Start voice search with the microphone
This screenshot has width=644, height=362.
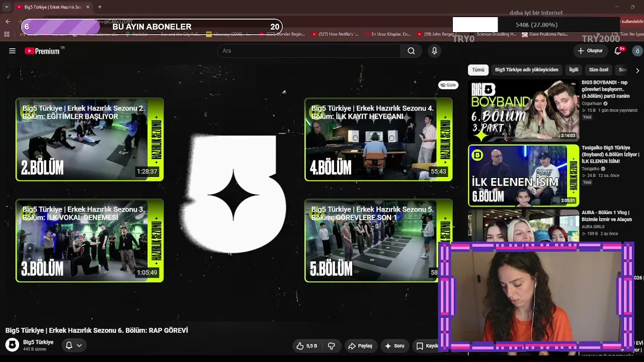[x=434, y=51]
